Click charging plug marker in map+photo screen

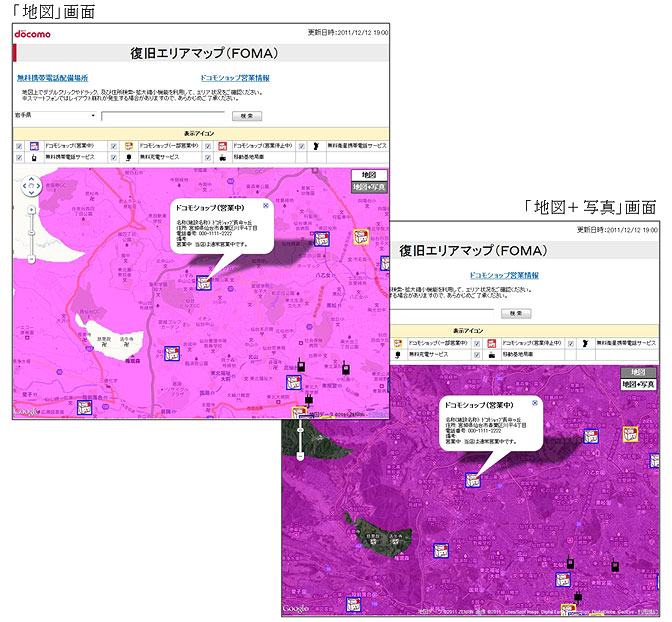click(x=578, y=596)
